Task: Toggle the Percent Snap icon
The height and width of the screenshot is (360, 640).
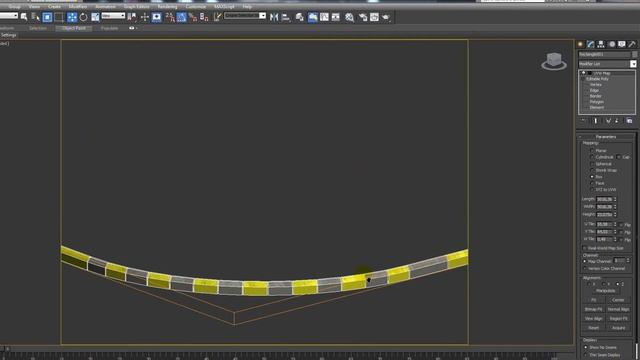Action: (193, 17)
